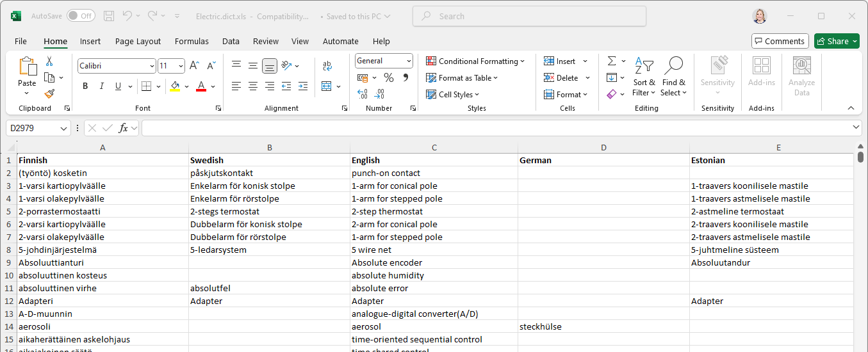Click the Cut scissors icon

tap(49, 61)
